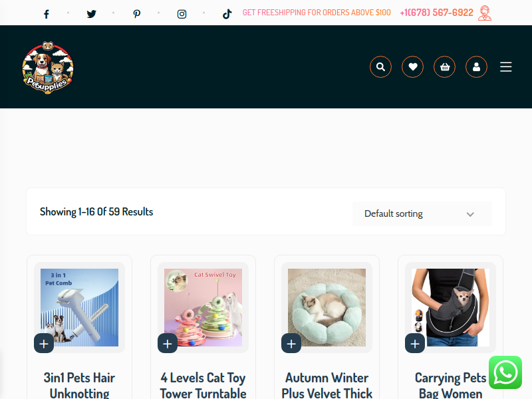Open the wishlist heart icon

(x=412, y=66)
